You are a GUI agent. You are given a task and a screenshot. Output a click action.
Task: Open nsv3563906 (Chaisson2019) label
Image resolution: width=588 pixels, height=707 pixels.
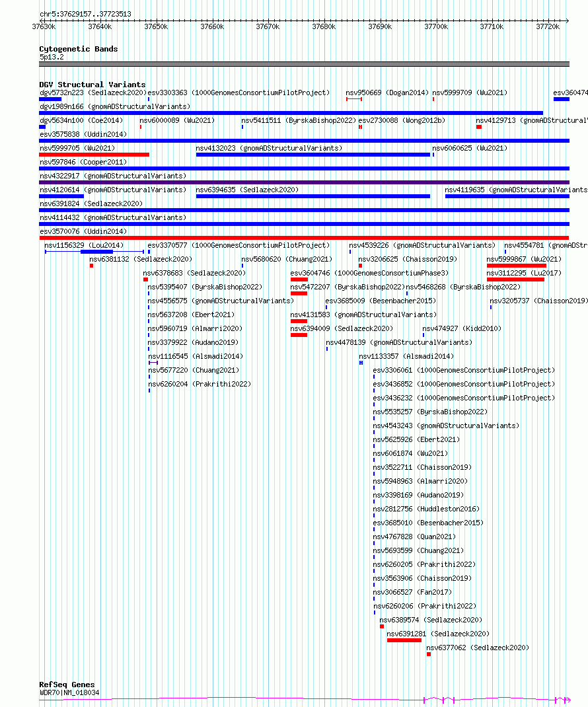point(422,579)
